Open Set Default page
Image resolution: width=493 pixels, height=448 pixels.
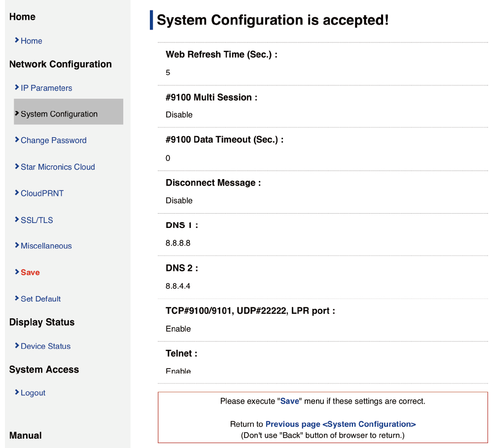(x=40, y=299)
